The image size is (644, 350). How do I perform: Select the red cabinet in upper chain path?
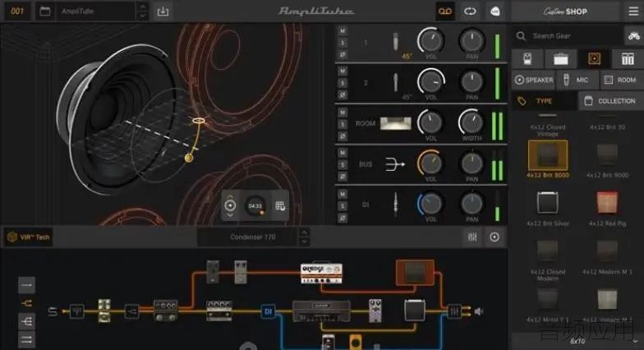pyautogui.click(x=415, y=273)
